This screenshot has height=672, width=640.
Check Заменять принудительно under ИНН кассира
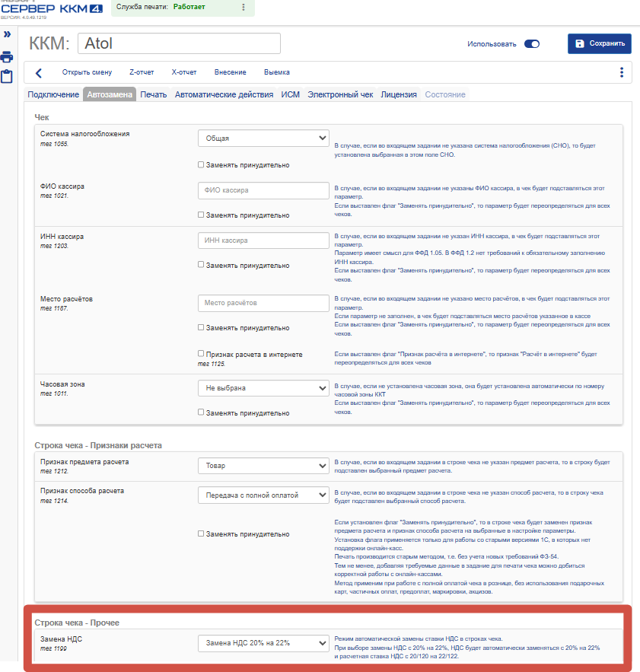(x=201, y=265)
